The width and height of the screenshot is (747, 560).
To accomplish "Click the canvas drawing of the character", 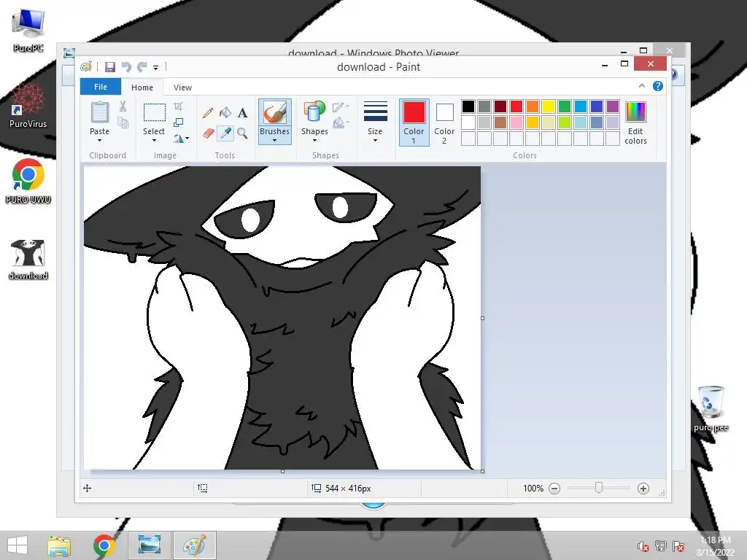I will pyautogui.click(x=282, y=318).
